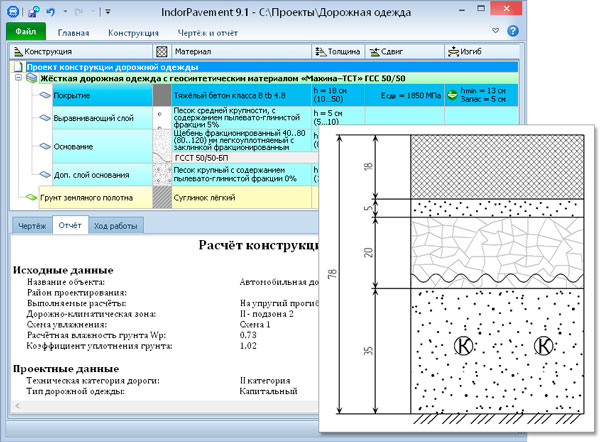Click the application logo icon in title bar
This screenshot has height=442, width=600.
coord(12,10)
